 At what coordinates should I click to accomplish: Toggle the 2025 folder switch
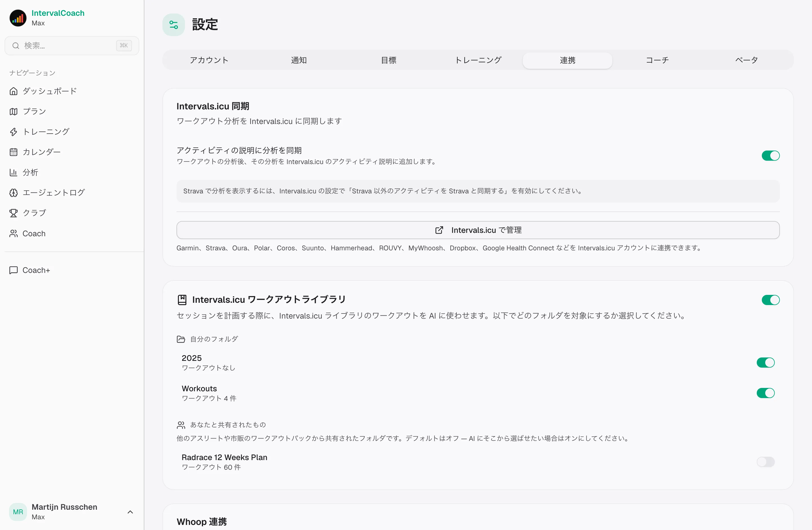(765, 363)
